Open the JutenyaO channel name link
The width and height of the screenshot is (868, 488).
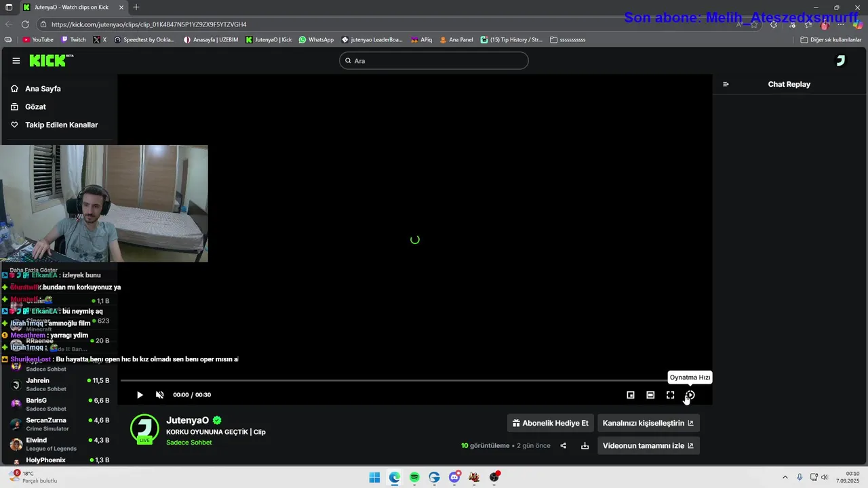tap(188, 420)
